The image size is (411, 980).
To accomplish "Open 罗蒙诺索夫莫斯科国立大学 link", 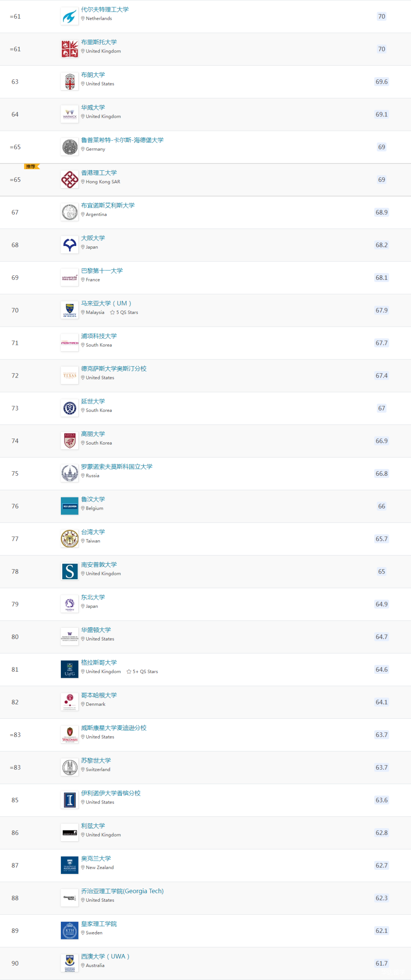I will pos(116,467).
